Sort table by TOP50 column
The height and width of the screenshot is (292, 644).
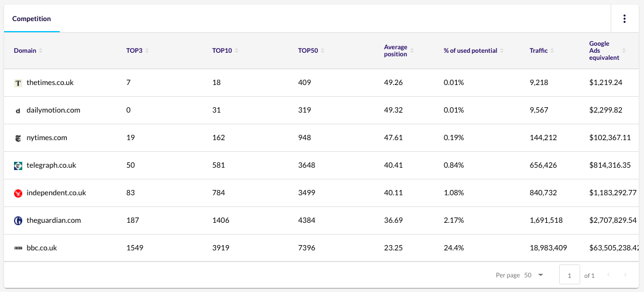tap(323, 51)
